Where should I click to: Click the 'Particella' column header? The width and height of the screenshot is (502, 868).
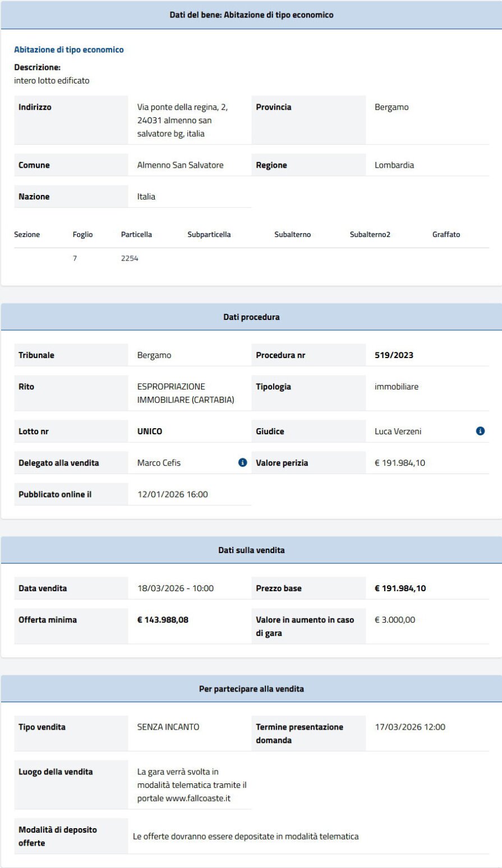[136, 235]
